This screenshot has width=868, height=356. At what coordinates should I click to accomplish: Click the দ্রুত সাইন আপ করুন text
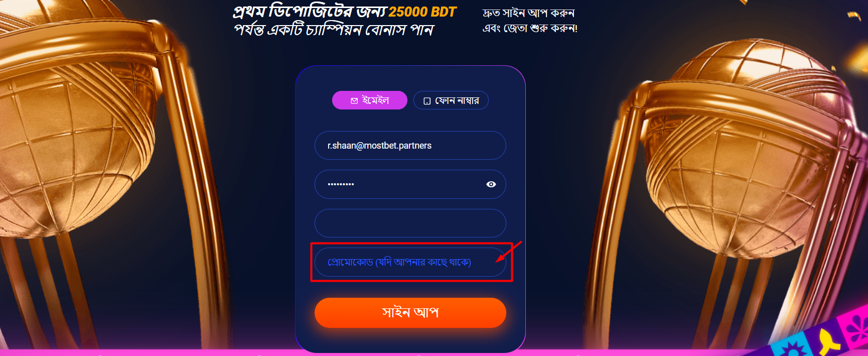pyautogui.click(x=528, y=13)
